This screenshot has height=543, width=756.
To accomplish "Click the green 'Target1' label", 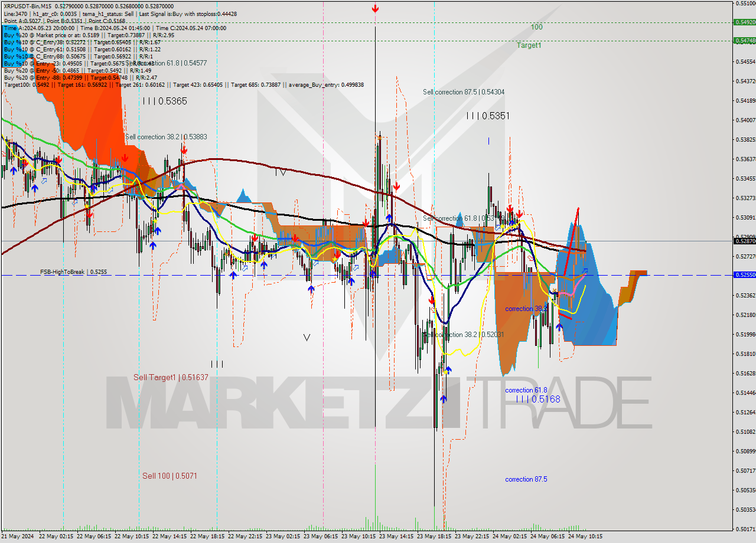I will (x=529, y=45).
